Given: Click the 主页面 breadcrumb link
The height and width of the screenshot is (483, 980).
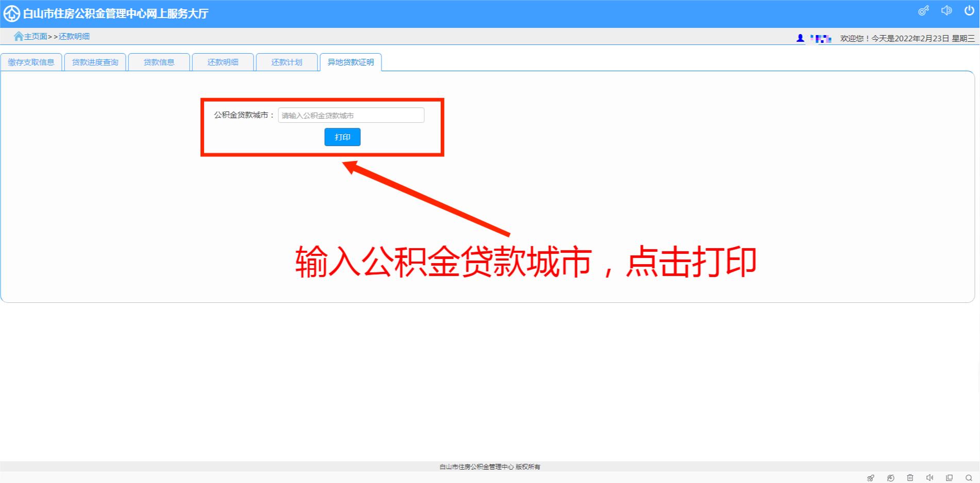Looking at the screenshot, I should (36, 36).
